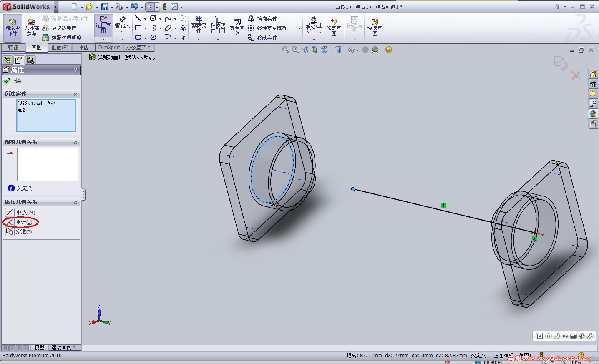599x364 pixels.
Task: Open the Options checklist icon
Action: tap(175, 7)
